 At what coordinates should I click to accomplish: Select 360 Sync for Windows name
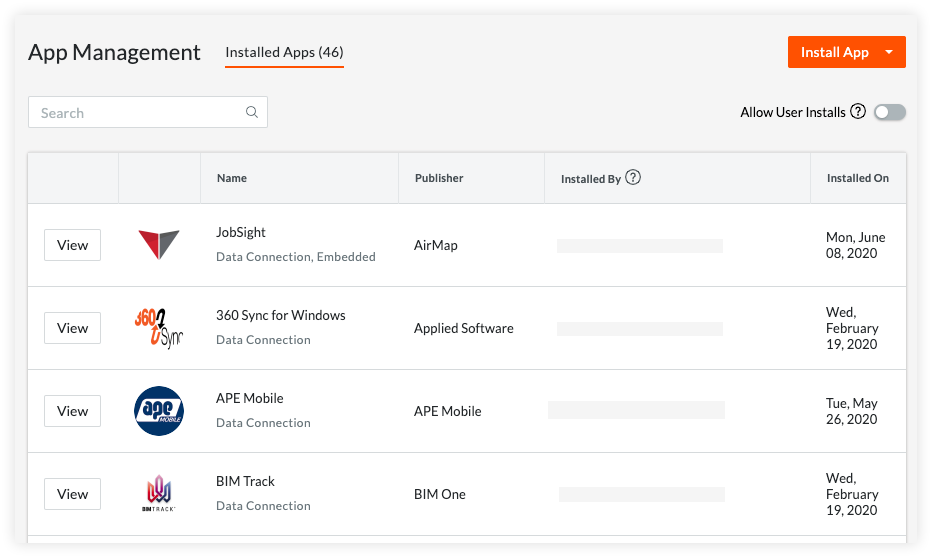coord(281,315)
